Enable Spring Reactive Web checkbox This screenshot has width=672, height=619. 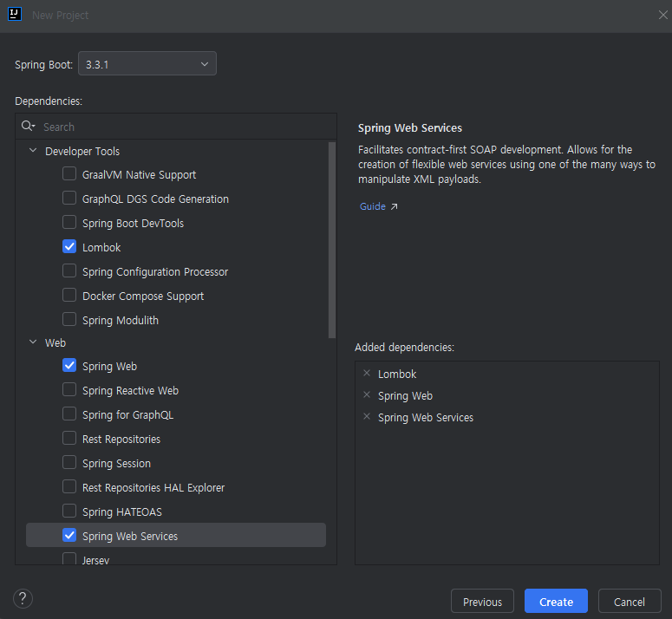(x=69, y=389)
